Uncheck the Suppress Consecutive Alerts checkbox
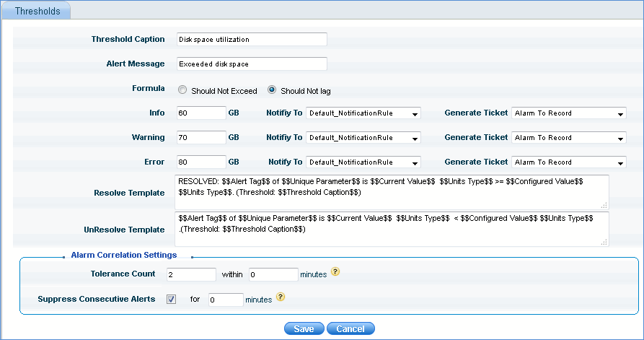Screen dimensions: 644x340 [x=171, y=299]
